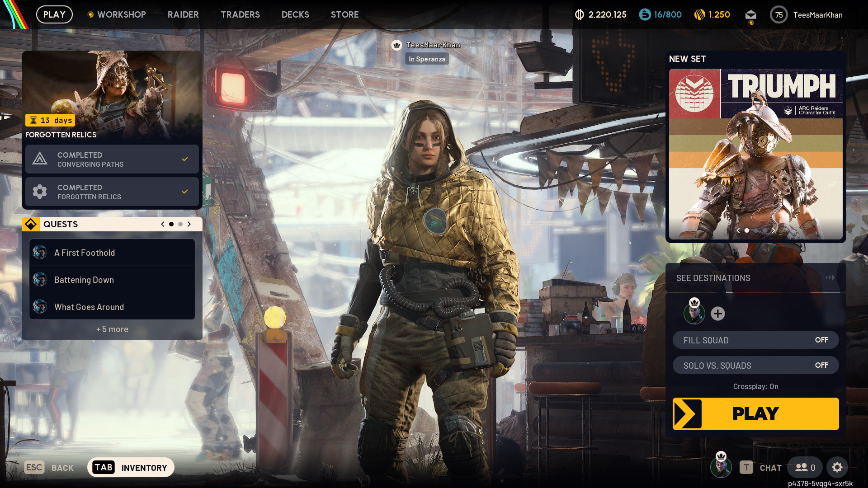868x488 pixels.
Task: Select the Play tab
Action: pyautogui.click(x=54, y=14)
